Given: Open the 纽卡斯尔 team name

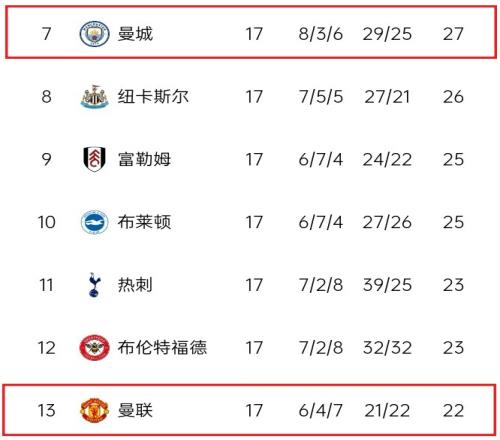Looking at the screenshot, I should click(x=153, y=97).
